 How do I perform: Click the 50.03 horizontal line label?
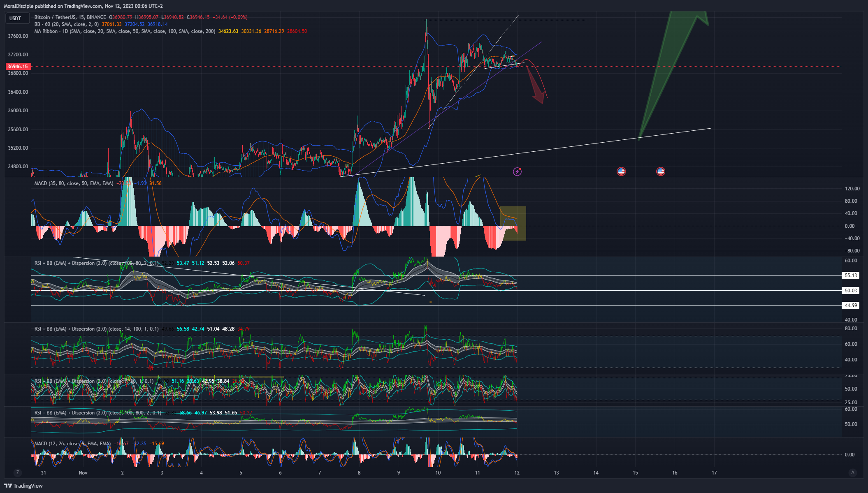click(851, 291)
